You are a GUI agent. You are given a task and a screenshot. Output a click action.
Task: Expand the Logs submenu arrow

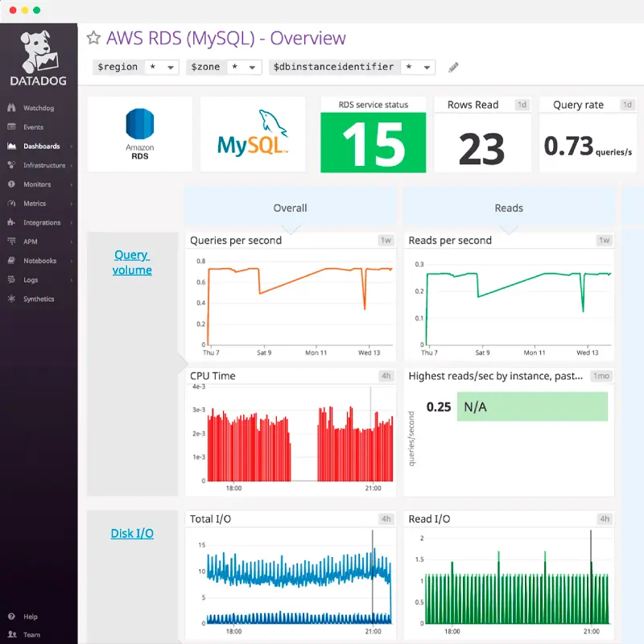[x=72, y=279]
